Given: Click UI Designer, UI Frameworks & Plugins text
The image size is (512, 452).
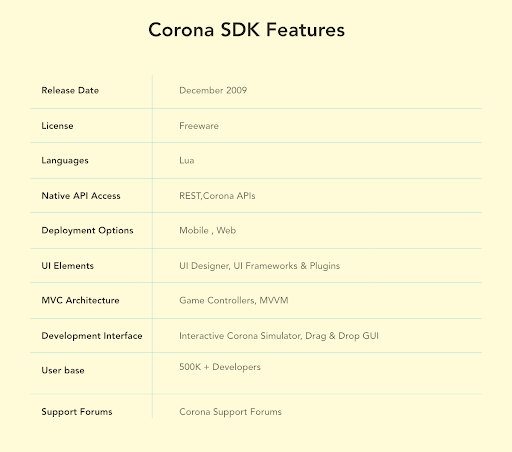Looking at the screenshot, I should [260, 266].
